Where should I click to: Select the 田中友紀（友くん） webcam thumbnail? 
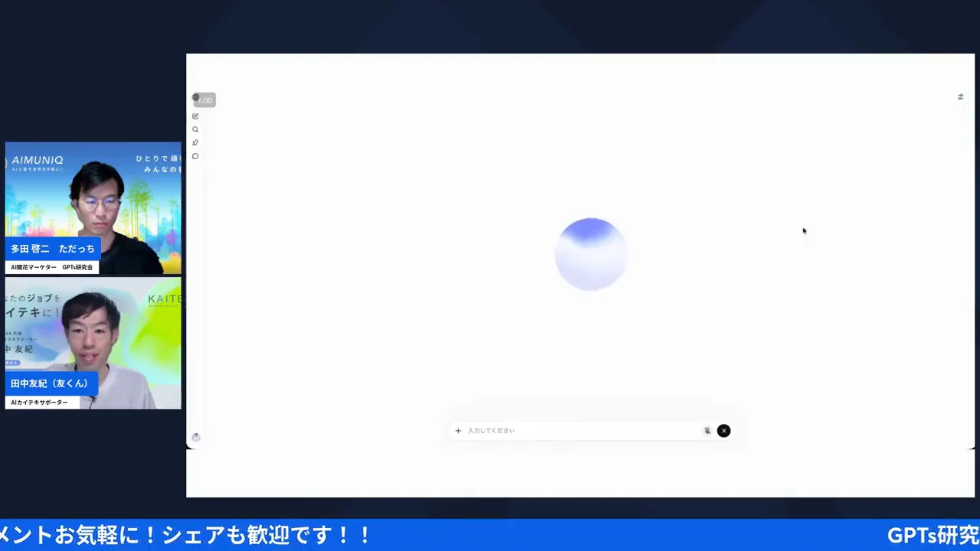[93, 343]
